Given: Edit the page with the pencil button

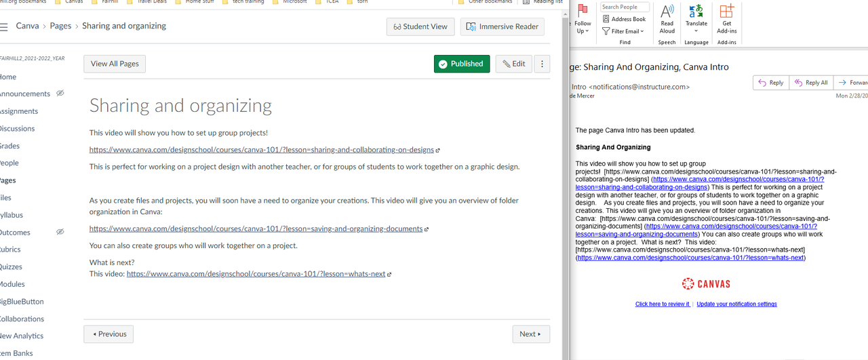Looking at the screenshot, I should point(513,64).
